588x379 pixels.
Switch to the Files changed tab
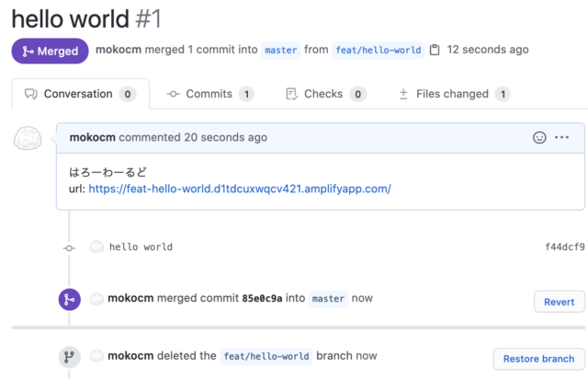454,94
